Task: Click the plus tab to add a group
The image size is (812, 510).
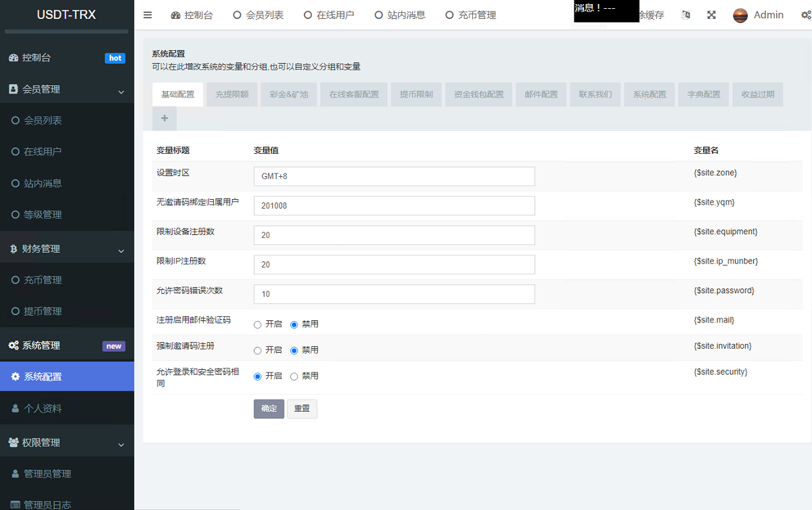Action: (x=164, y=119)
